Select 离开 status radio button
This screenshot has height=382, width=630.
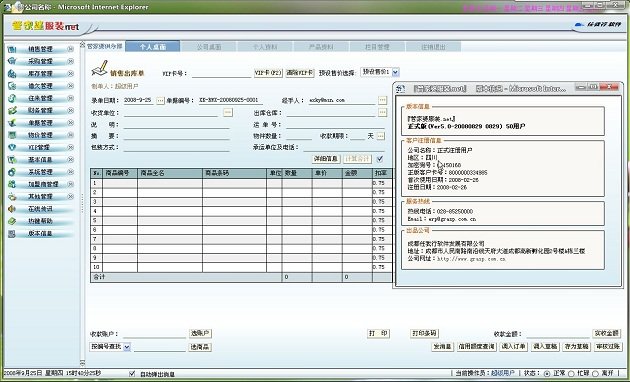click(595, 374)
